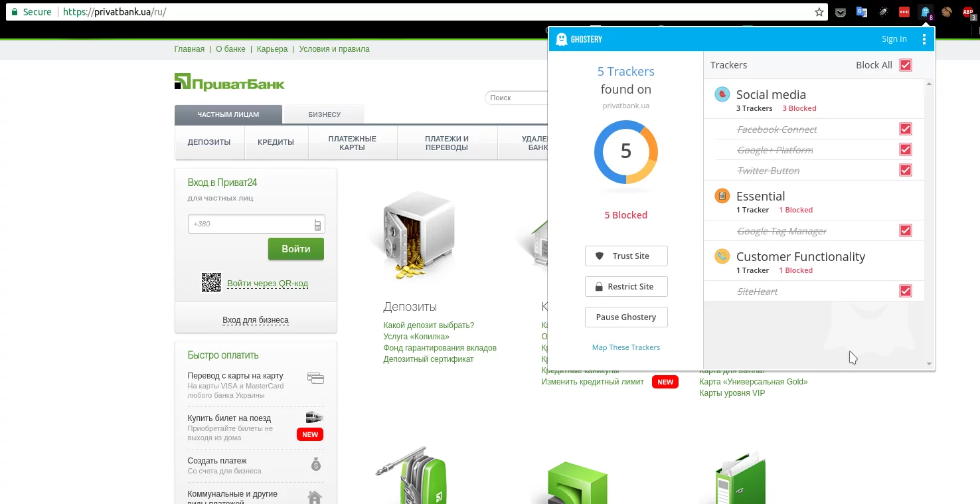Screen dimensions: 980x504
Task: Click the beetle extension icon in toolbar
Action: click(883, 12)
